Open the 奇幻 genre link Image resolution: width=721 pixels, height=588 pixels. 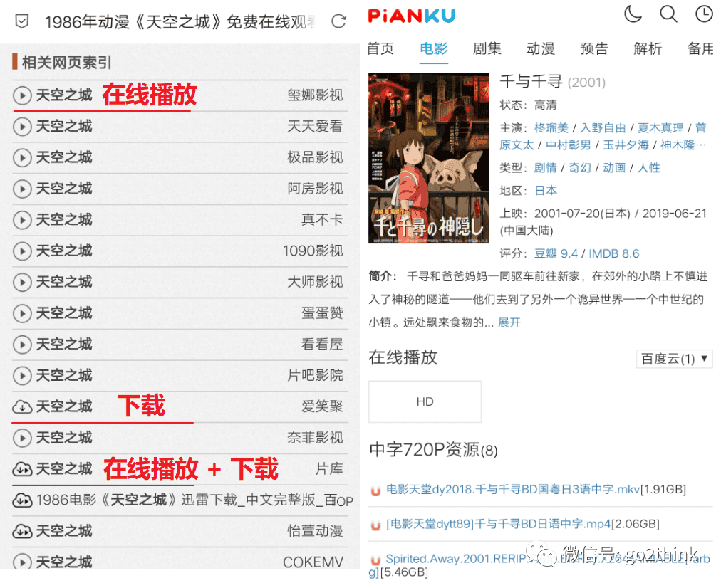580,168
